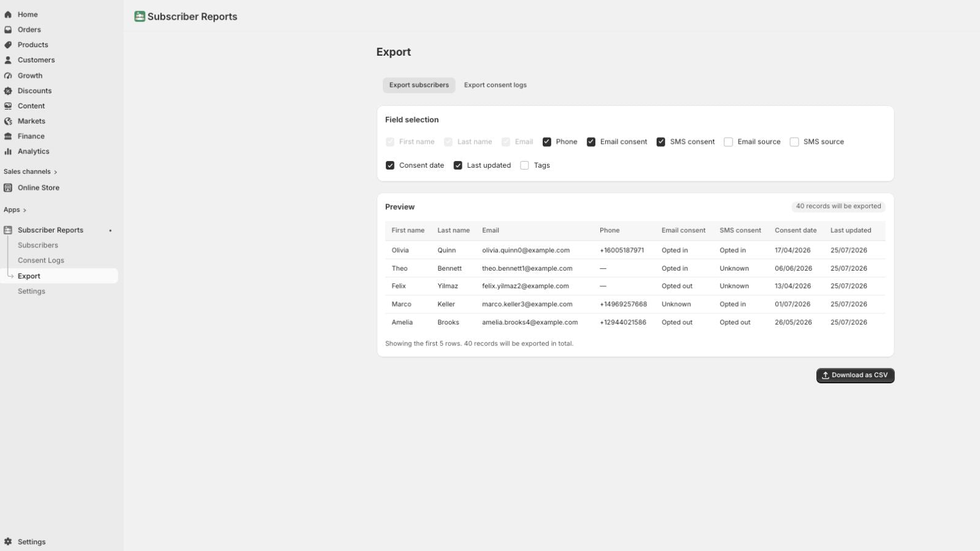980x551 pixels.
Task: Click the Settings gear icon at bottom
Action: (x=8, y=542)
